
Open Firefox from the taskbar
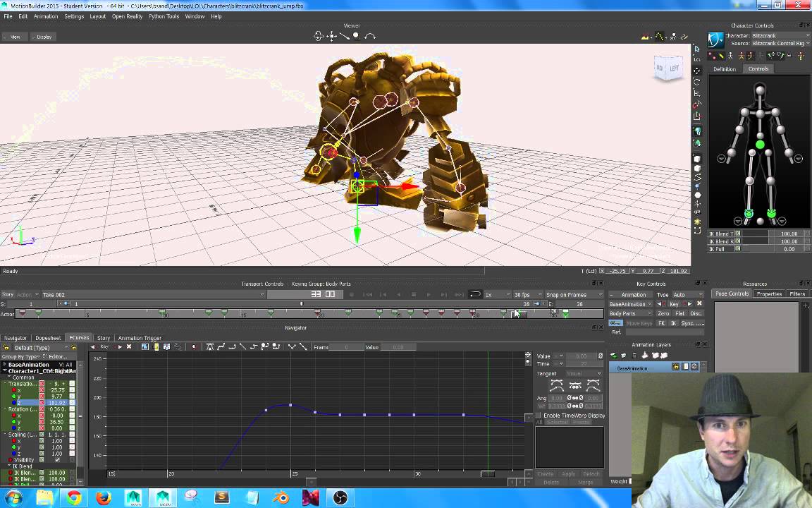tap(104, 498)
